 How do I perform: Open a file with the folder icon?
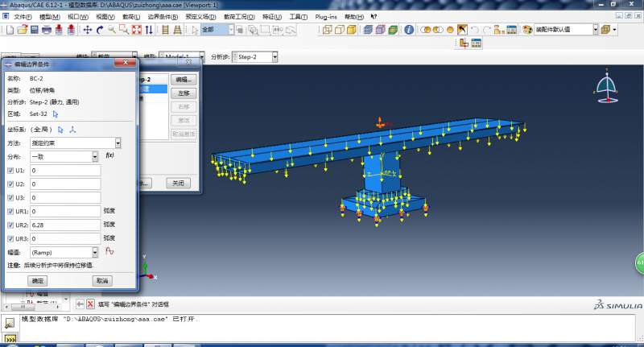[x=23, y=30]
